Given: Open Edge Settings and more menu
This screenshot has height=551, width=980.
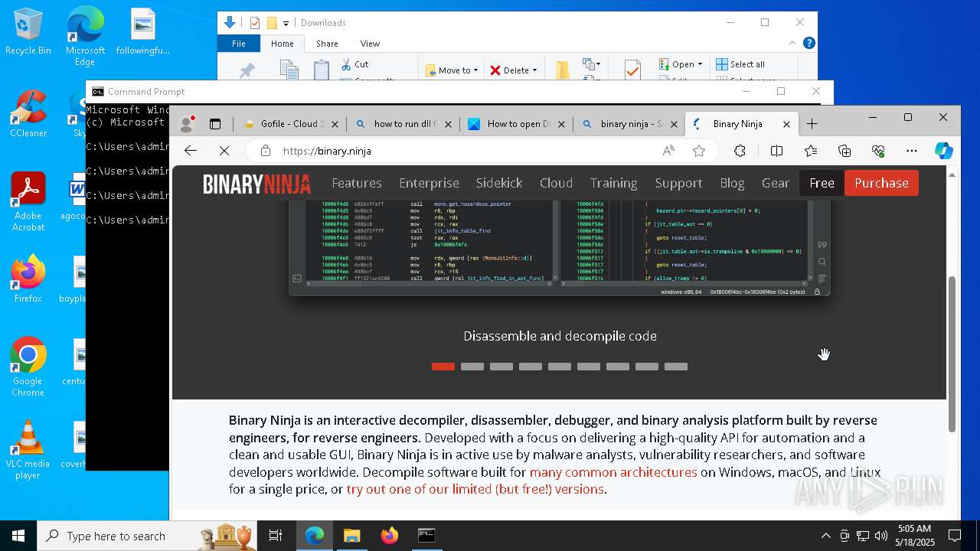Looking at the screenshot, I should (x=911, y=151).
